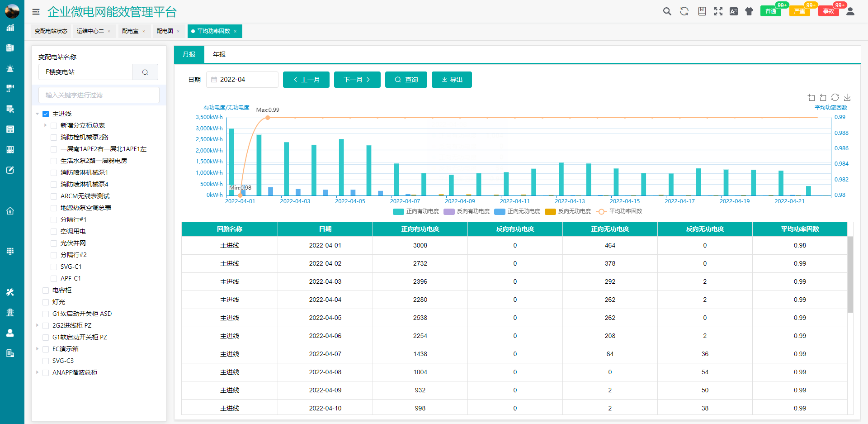Expand the EC演示箱 tree node

37,349
